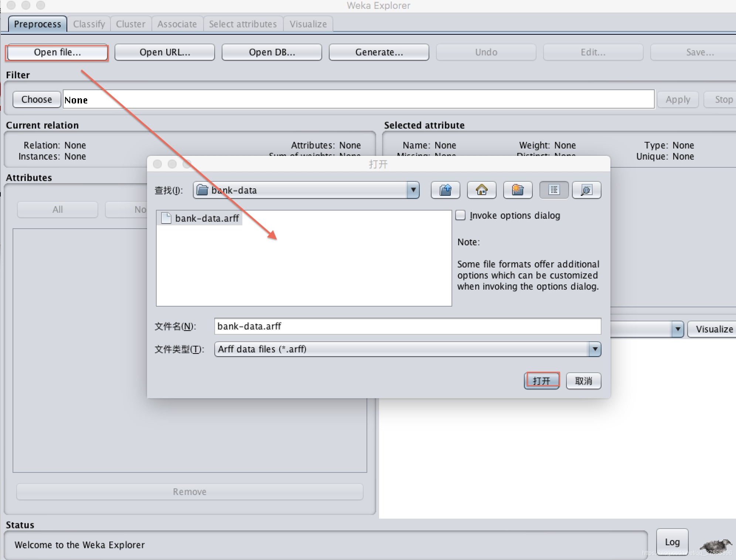
Task: Switch to the Classify tab
Action: pos(89,24)
